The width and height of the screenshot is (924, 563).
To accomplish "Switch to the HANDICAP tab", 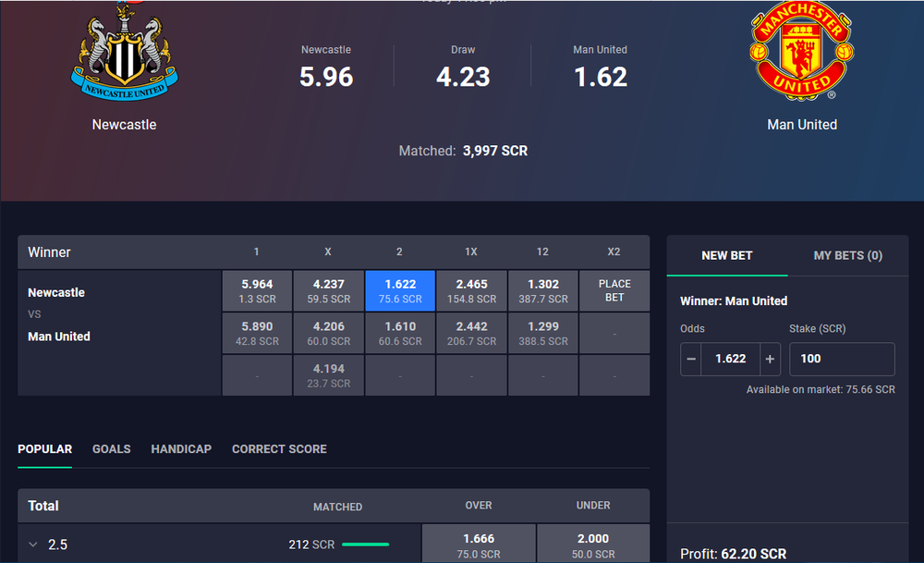I will [x=181, y=449].
